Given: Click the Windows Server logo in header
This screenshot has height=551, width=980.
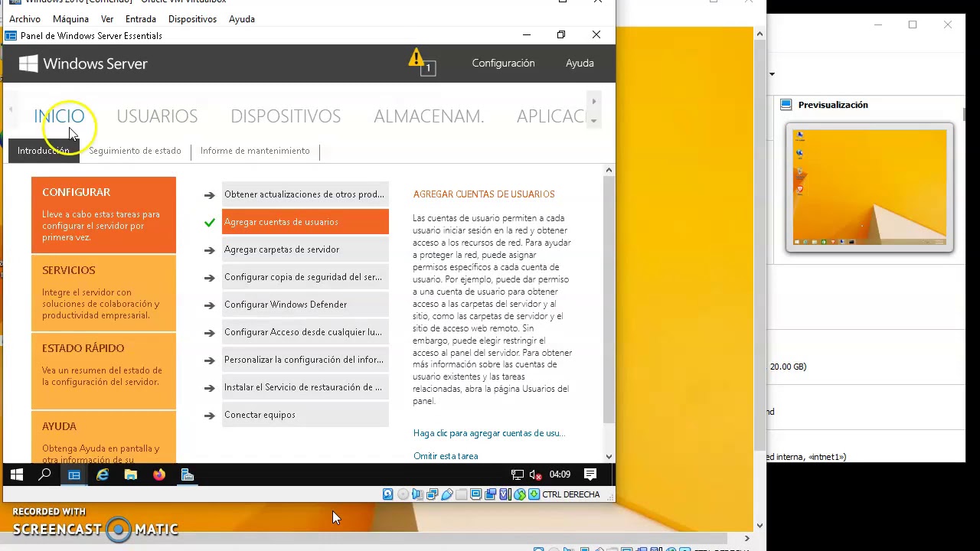Looking at the screenshot, I should (28, 64).
